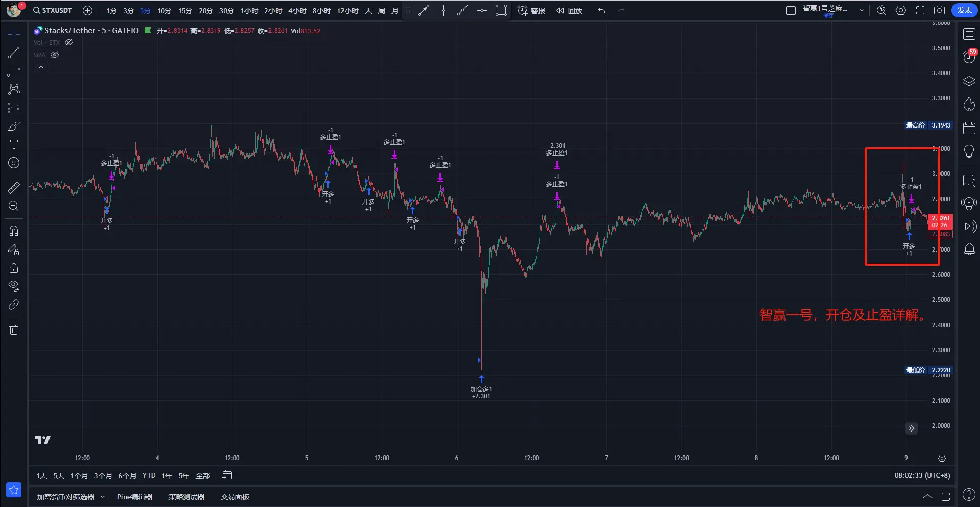Pick the rectangle drawing tool

[x=501, y=10]
